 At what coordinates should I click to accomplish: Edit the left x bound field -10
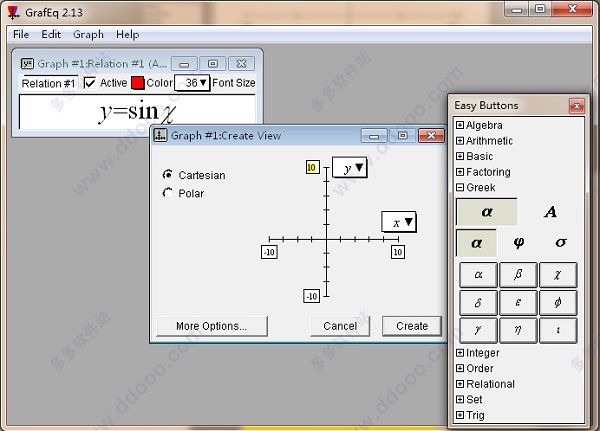269,252
